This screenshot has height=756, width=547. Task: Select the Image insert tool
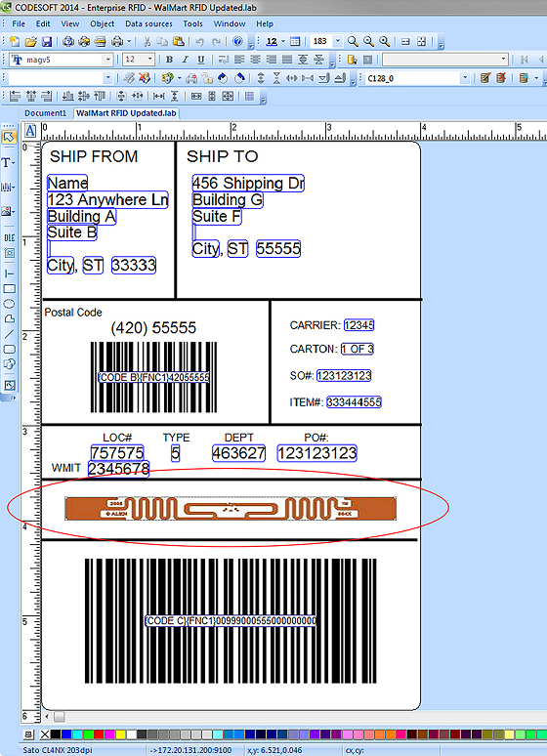coord(8,211)
